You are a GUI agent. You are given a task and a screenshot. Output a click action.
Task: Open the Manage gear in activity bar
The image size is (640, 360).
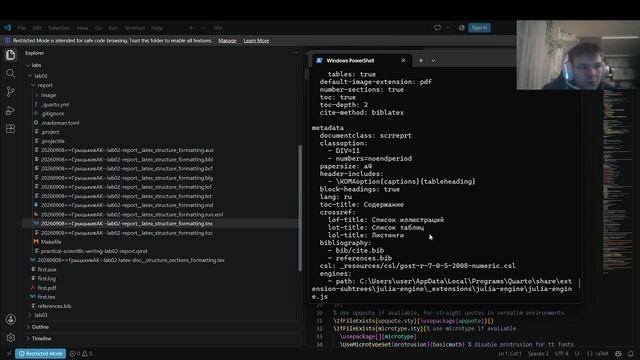click(x=11, y=338)
